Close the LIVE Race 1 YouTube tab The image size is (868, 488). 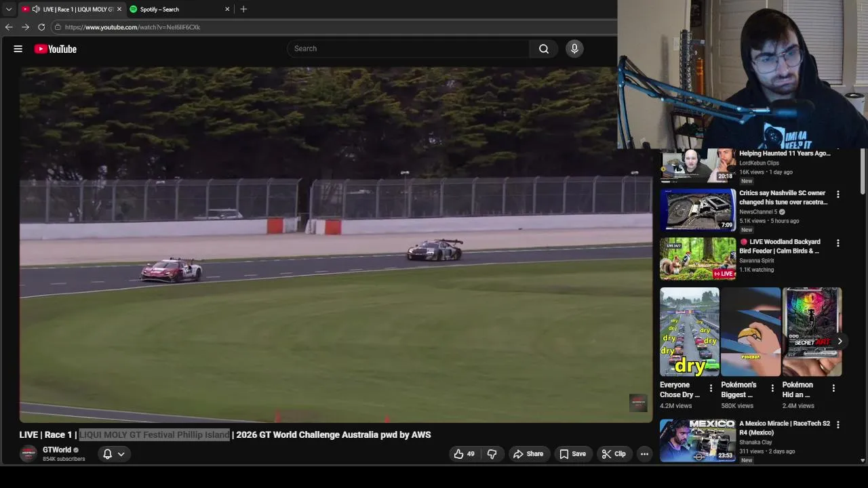[x=119, y=9]
